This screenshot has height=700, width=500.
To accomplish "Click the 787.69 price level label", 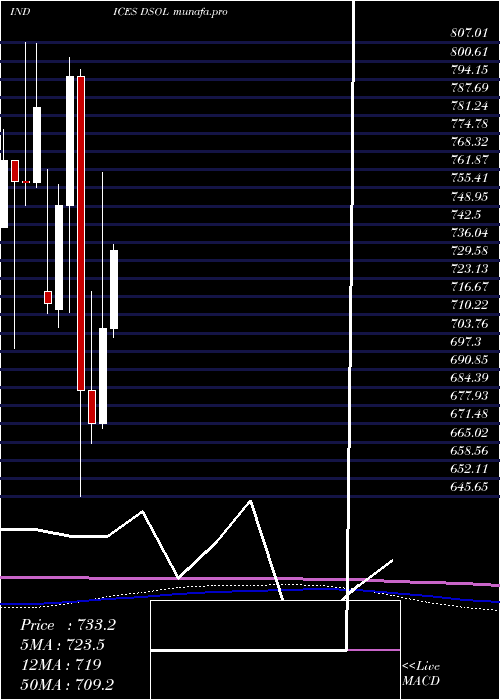I will [469, 88].
